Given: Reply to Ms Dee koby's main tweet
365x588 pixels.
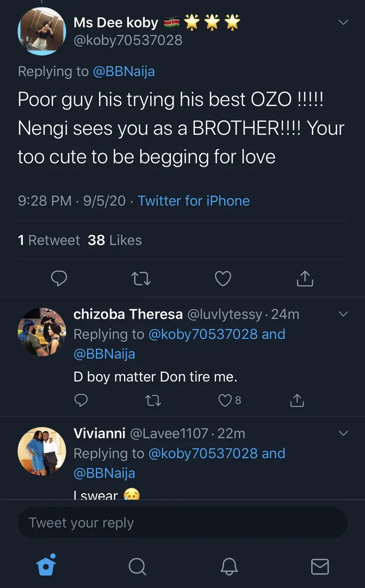Looking at the screenshot, I should pos(60,278).
